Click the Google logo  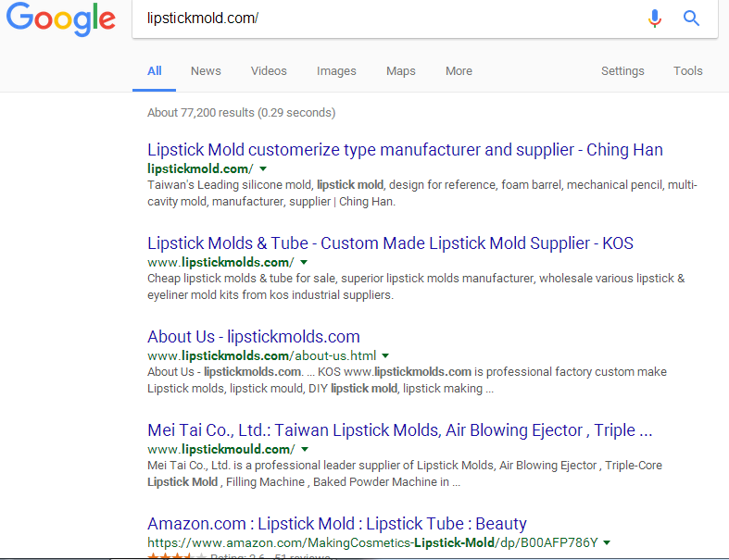click(61, 19)
